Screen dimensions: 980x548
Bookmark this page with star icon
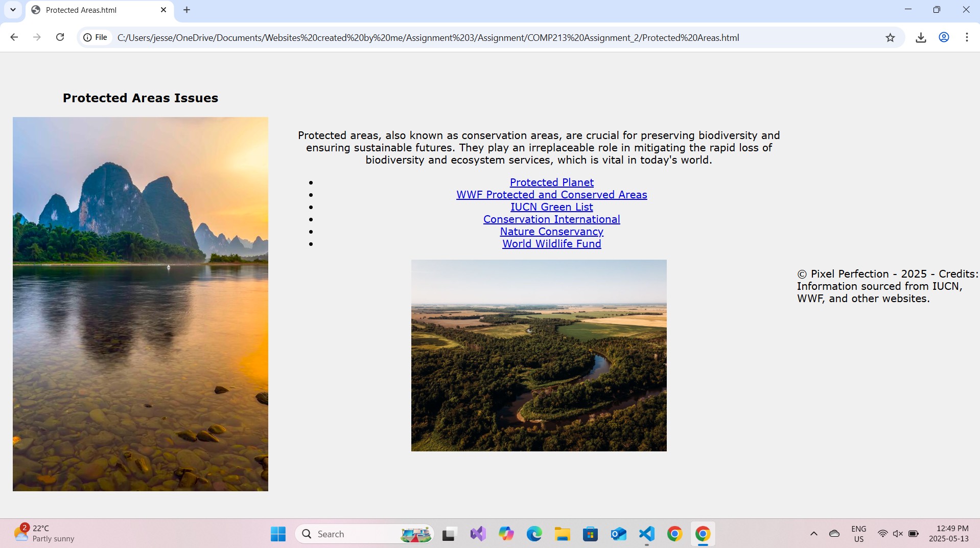(890, 37)
